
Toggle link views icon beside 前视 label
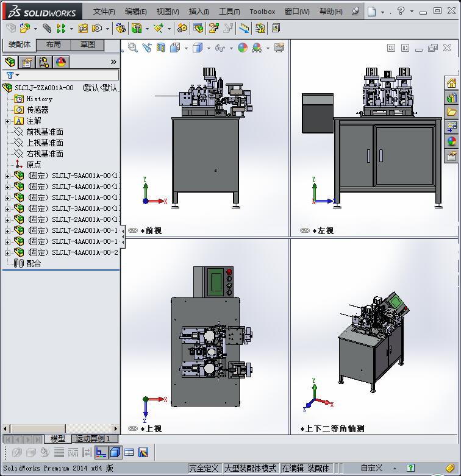[133, 230]
